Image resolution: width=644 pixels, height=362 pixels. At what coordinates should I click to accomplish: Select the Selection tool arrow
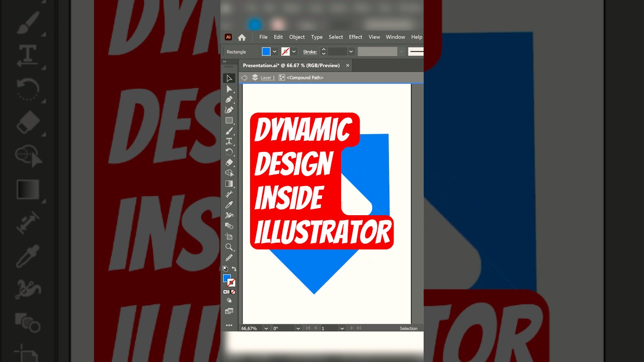(x=229, y=78)
